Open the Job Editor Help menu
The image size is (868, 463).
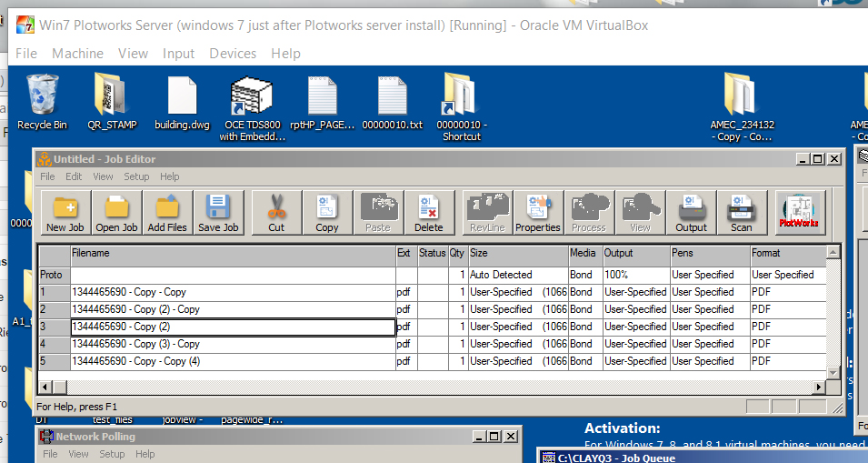[x=170, y=176]
